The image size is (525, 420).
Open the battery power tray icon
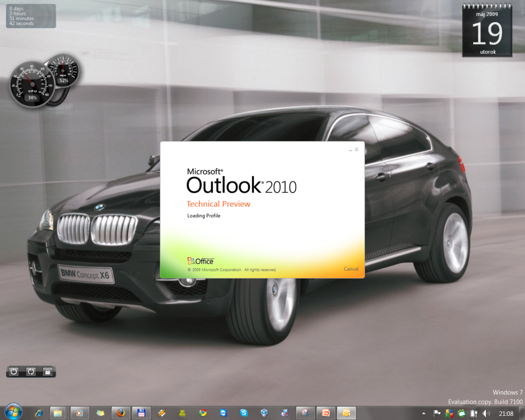[474, 413]
